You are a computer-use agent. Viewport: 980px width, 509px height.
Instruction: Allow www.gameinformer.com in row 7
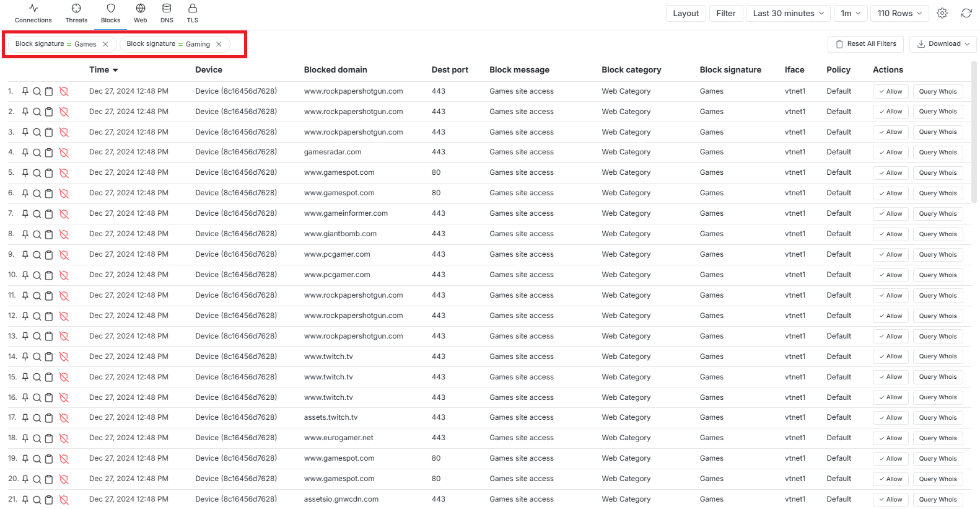click(x=890, y=214)
